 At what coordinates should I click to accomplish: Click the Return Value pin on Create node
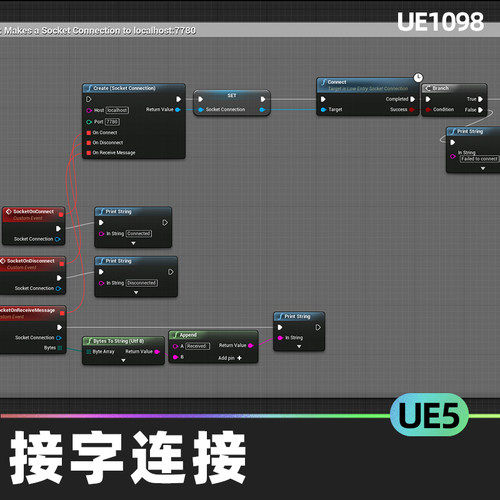178,110
